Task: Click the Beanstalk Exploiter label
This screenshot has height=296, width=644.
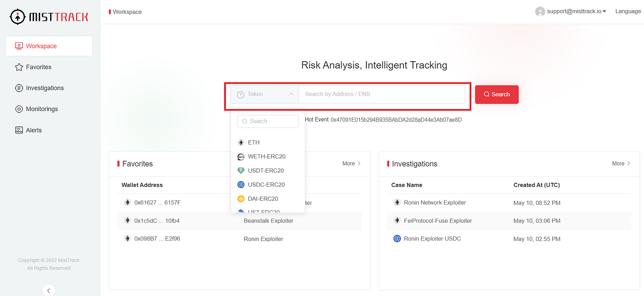Action: [269, 221]
